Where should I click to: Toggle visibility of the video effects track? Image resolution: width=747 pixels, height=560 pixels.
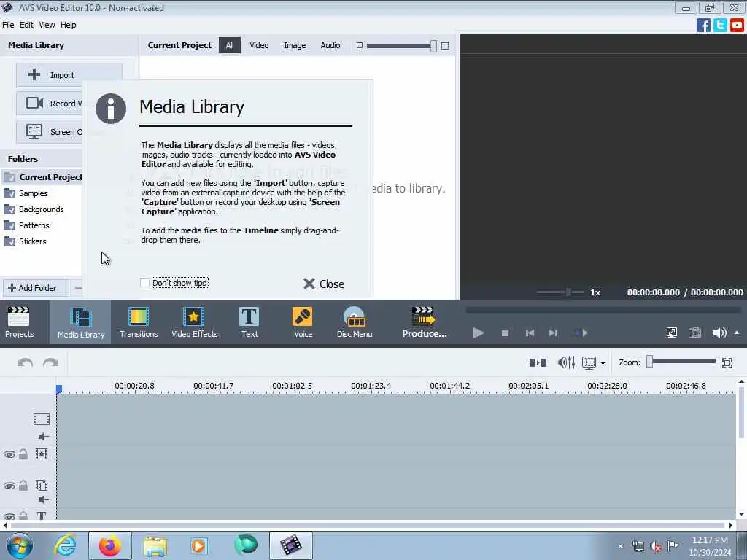(9, 454)
